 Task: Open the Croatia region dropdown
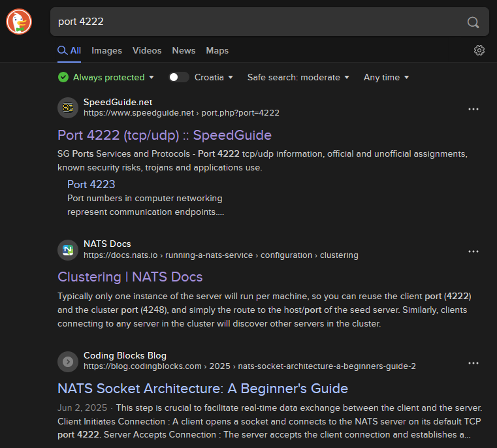pos(214,77)
